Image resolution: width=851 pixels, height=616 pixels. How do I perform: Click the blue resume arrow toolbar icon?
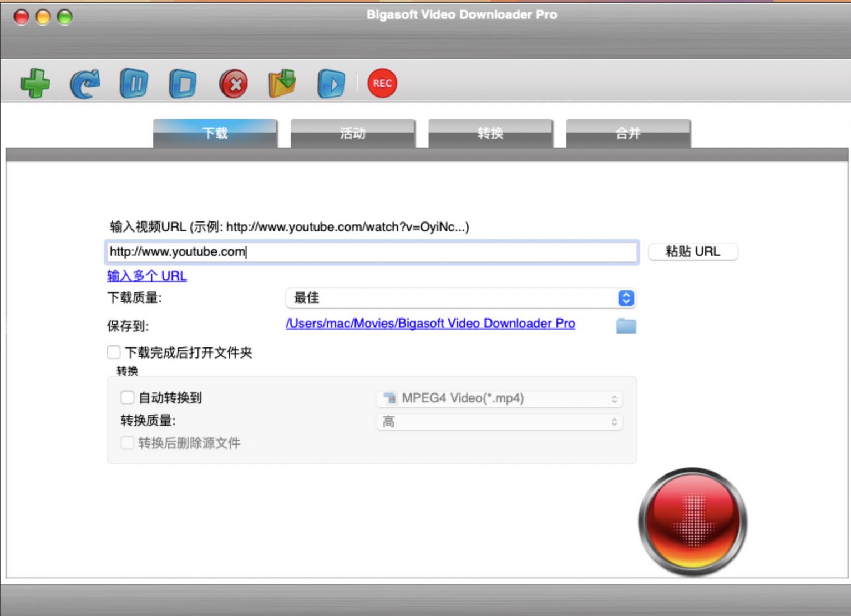tap(85, 84)
